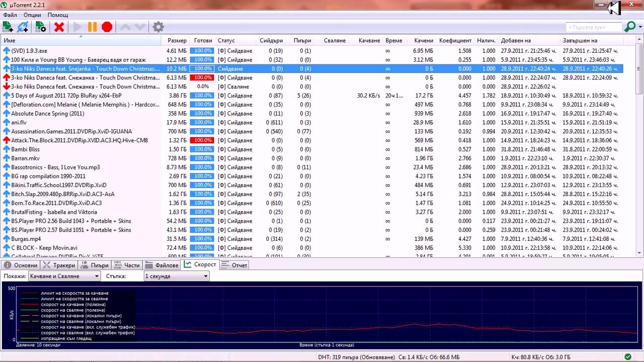644x362 pixels.
Task: Open Preferences via the gear icon
Action: click(x=158, y=27)
